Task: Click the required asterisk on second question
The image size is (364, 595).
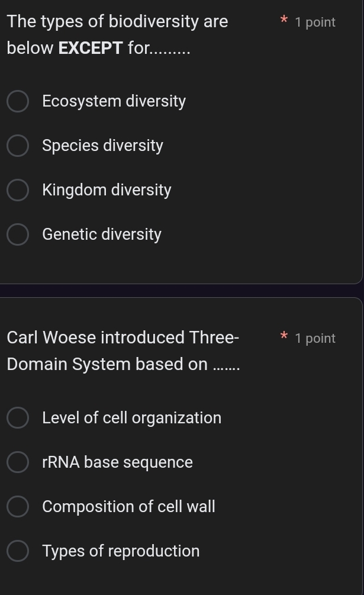Action: click(285, 337)
